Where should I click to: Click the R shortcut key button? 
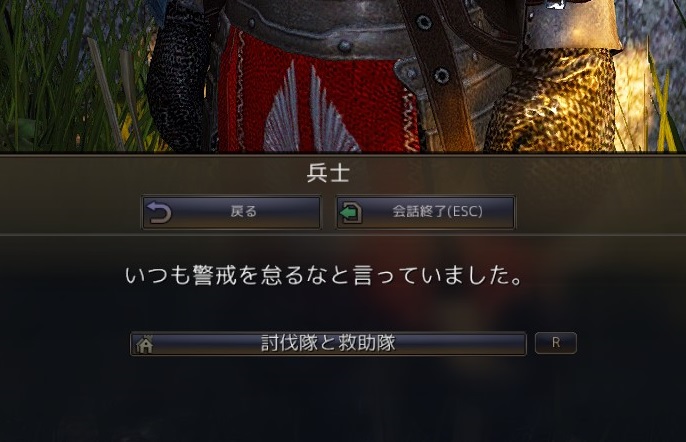click(x=556, y=343)
